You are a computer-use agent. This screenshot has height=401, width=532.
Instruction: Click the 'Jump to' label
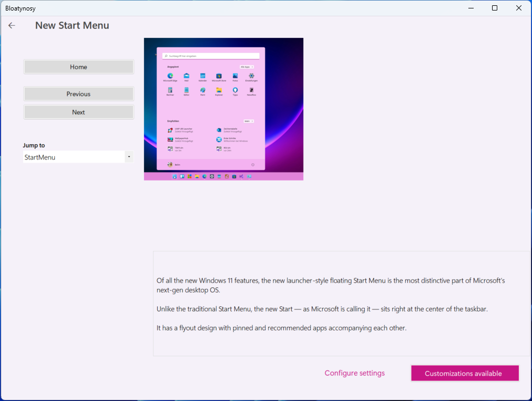34,145
